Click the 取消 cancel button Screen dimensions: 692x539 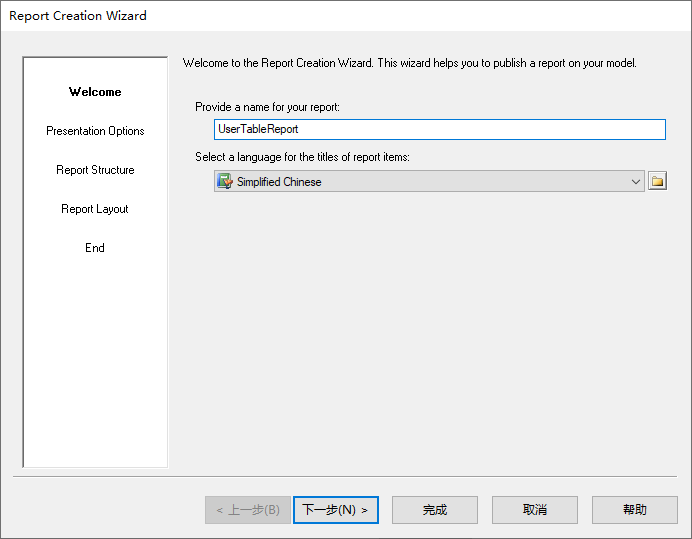click(535, 510)
